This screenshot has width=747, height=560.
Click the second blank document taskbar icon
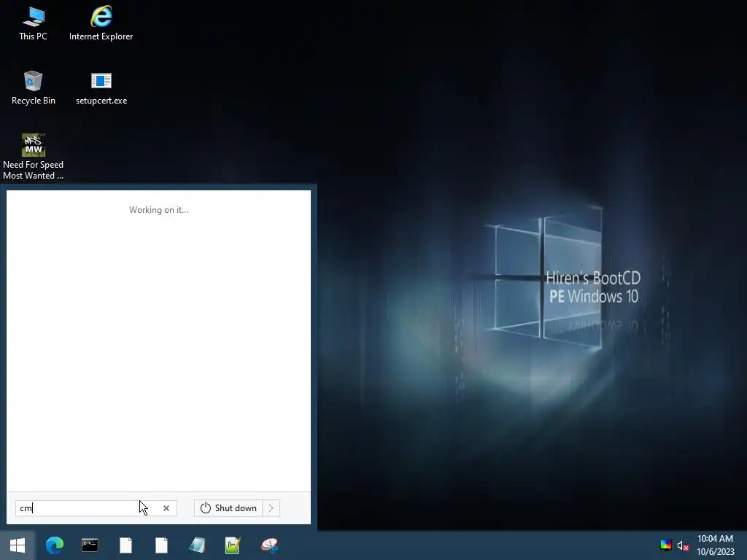pyautogui.click(x=161, y=545)
